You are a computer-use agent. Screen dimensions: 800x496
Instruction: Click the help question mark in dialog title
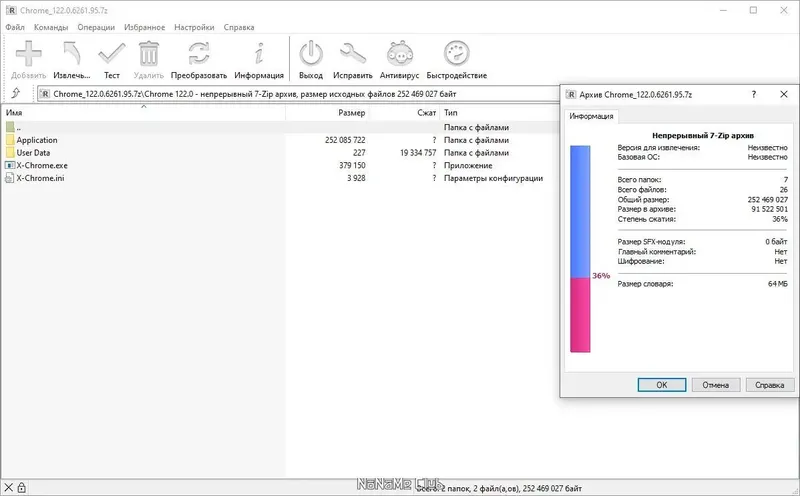pos(754,94)
